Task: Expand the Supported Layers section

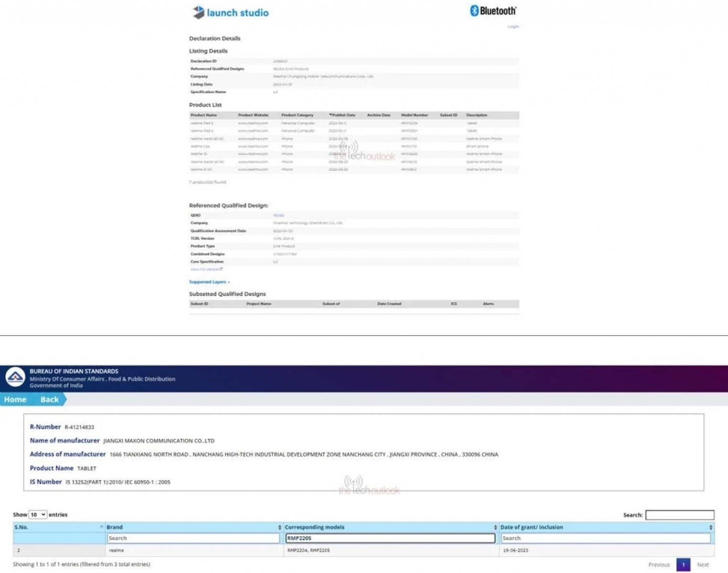Action: [x=209, y=282]
